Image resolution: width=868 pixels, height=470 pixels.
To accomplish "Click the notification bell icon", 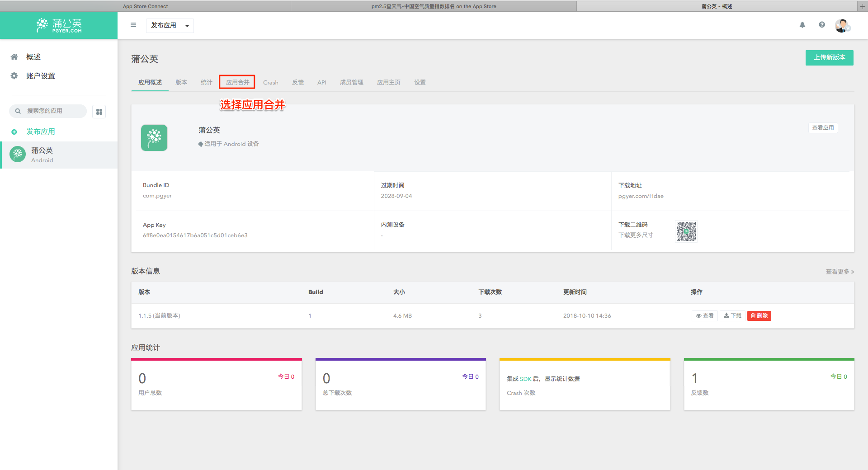I will click(802, 25).
